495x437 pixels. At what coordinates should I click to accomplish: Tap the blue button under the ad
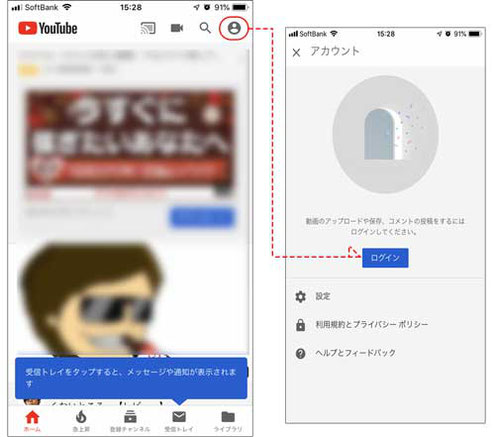tap(202, 217)
